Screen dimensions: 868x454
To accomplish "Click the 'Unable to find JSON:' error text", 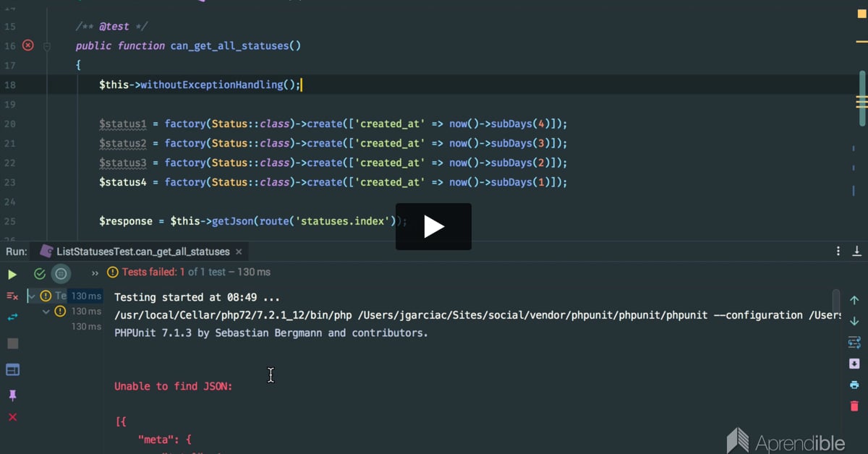I will pos(174,387).
